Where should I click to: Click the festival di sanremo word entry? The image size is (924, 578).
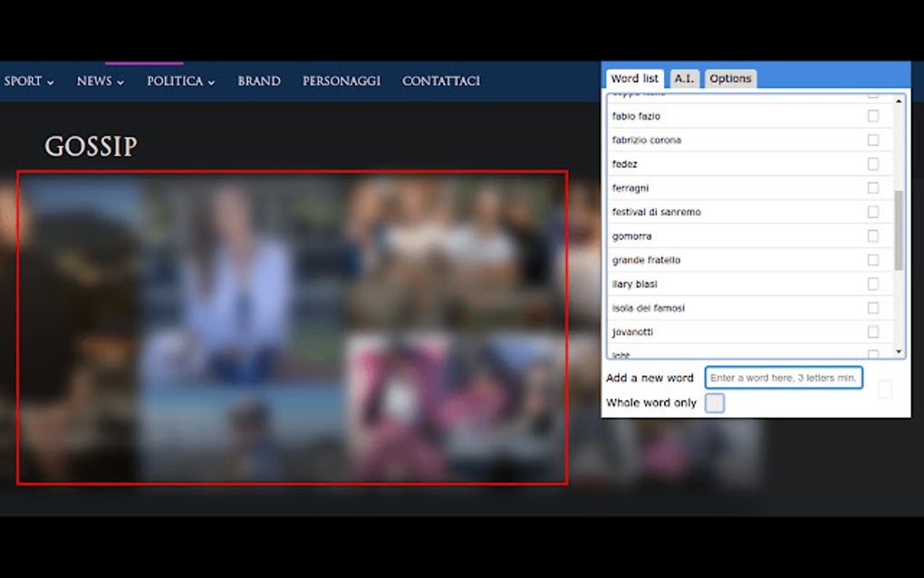tap(657, 212)
